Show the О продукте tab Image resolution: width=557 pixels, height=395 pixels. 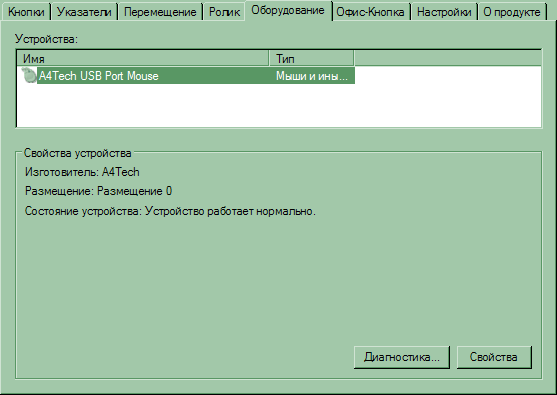pos(512,12)
